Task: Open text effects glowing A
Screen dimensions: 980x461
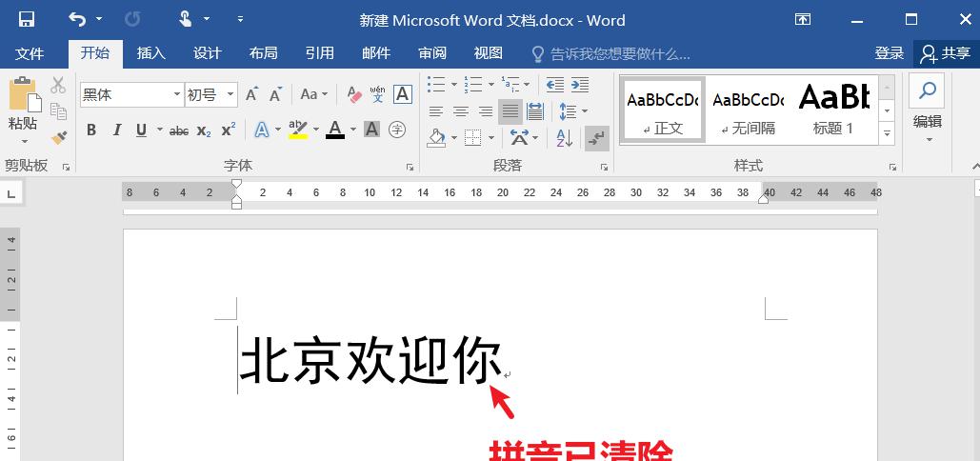Action: 262,130
